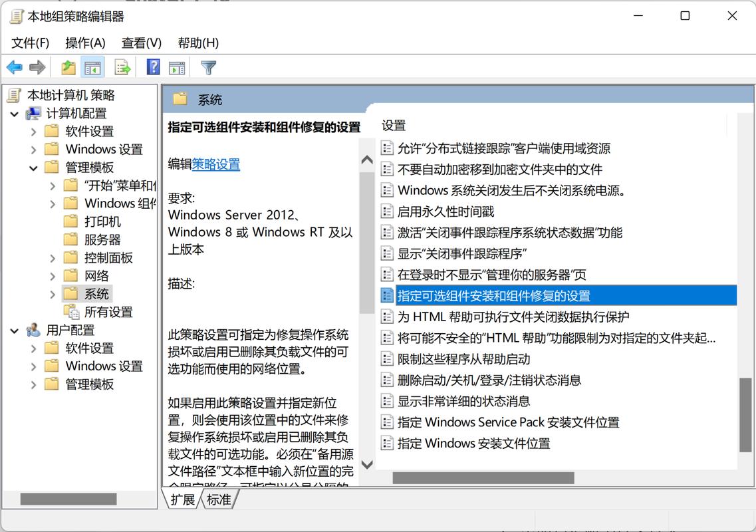Viewport: 756px width, 532px height.
Task: Click the Back arrow toolbar icon
Action: click(x=15, y=67)
